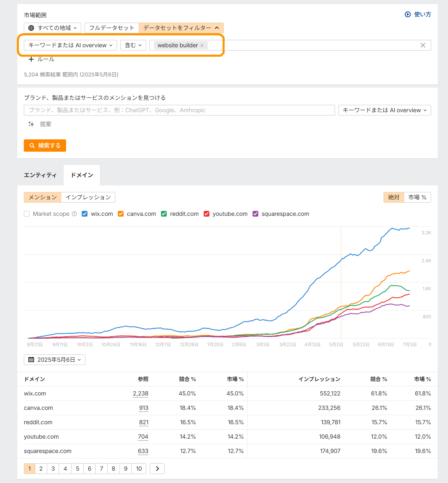Select the フルデータセット option

112,28
